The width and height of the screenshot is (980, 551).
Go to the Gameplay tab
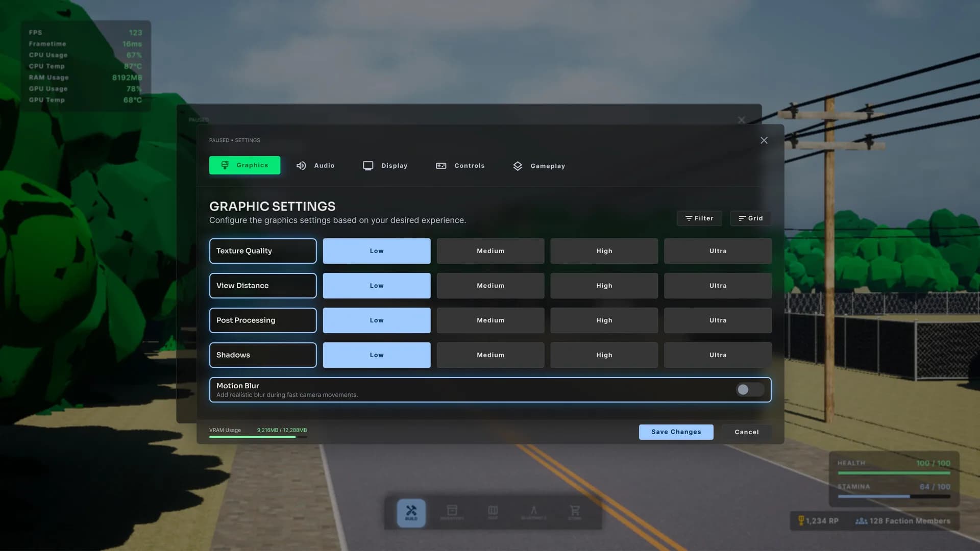pos(539,166)
